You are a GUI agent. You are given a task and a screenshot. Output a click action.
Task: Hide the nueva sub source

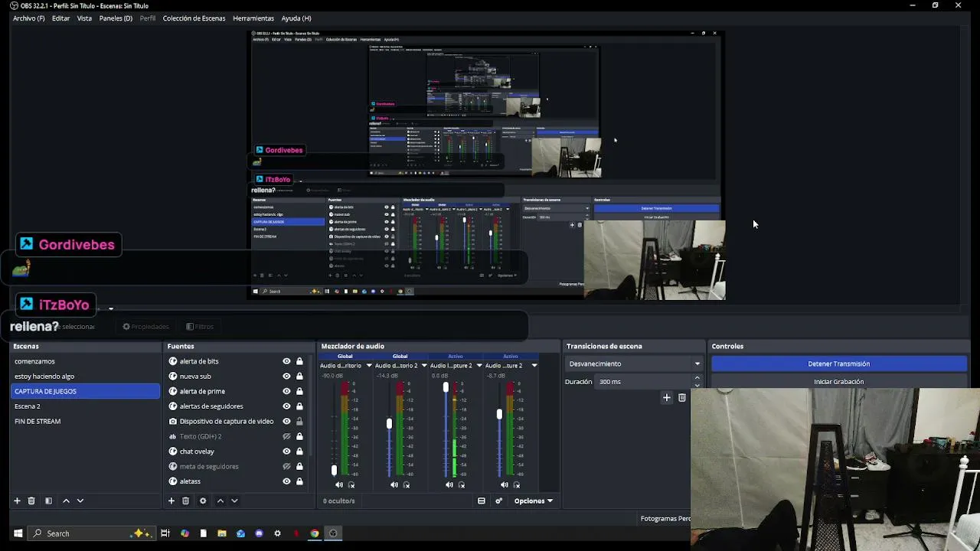click(286, 377)
